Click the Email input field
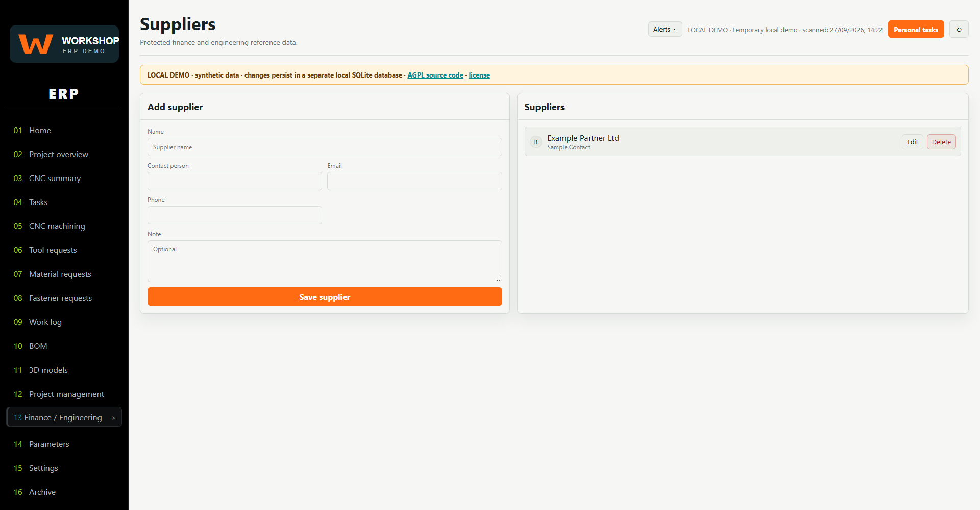The width and height of the screenshot is (980, 510). 414,181
